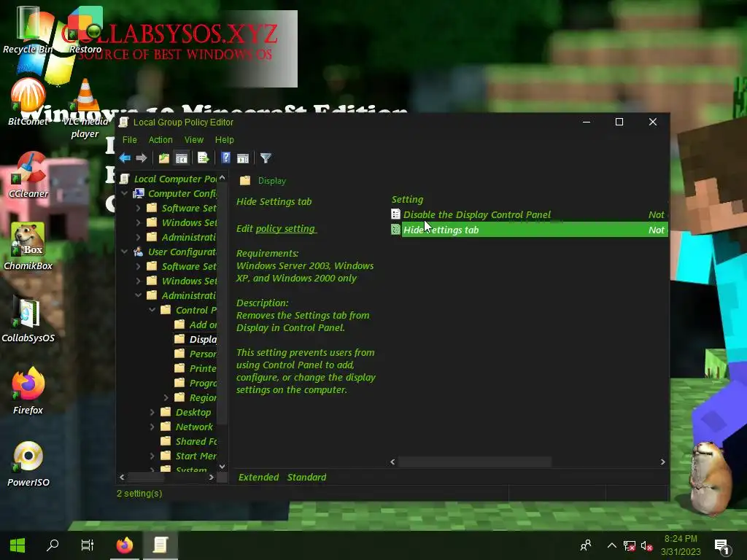Expand Windows Settings under Computer Configuration
The width and height of the screenshot is (747, 560).
138,222
